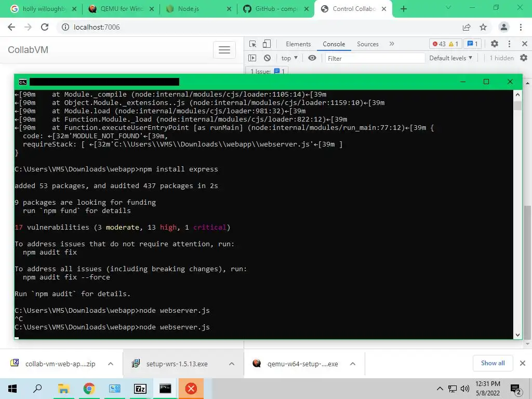Open the Windows Start menu
532x399 pixels.
[x=12, y=389]
